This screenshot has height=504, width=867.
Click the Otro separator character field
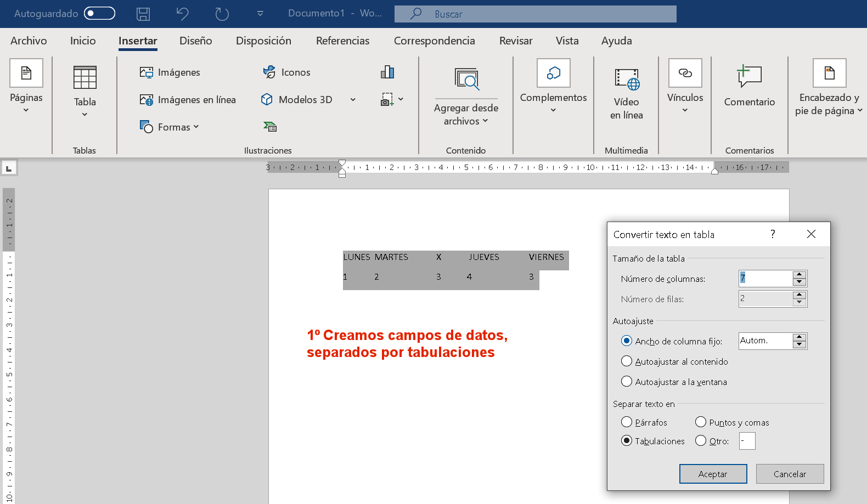747,441
